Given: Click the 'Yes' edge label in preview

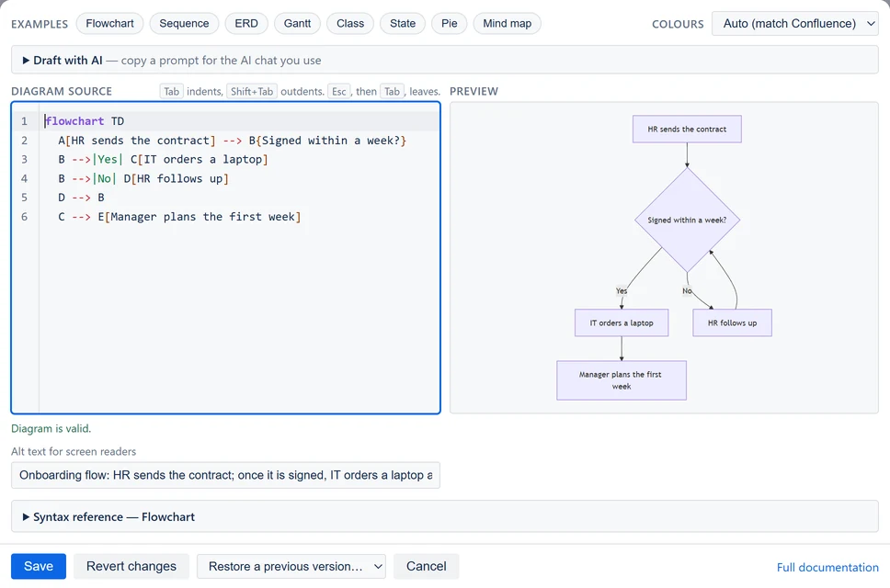Looking at the screenshot, I should (x=622, y=291).
